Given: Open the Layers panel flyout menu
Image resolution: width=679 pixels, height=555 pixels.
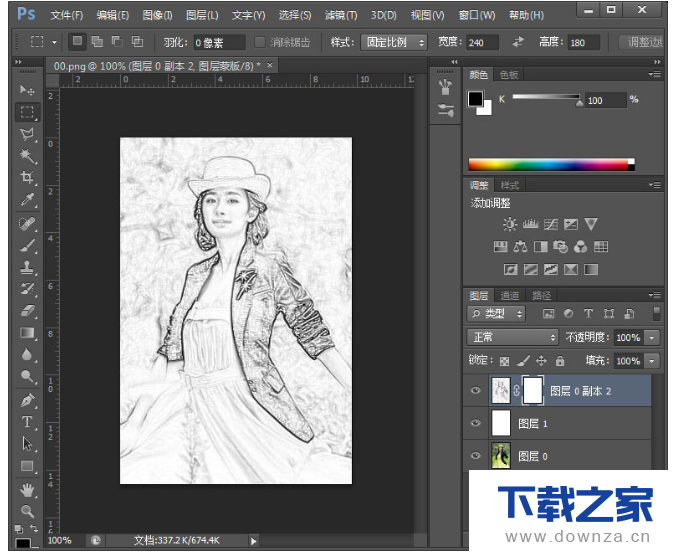Looking at the screenshot, I should 655,295.
